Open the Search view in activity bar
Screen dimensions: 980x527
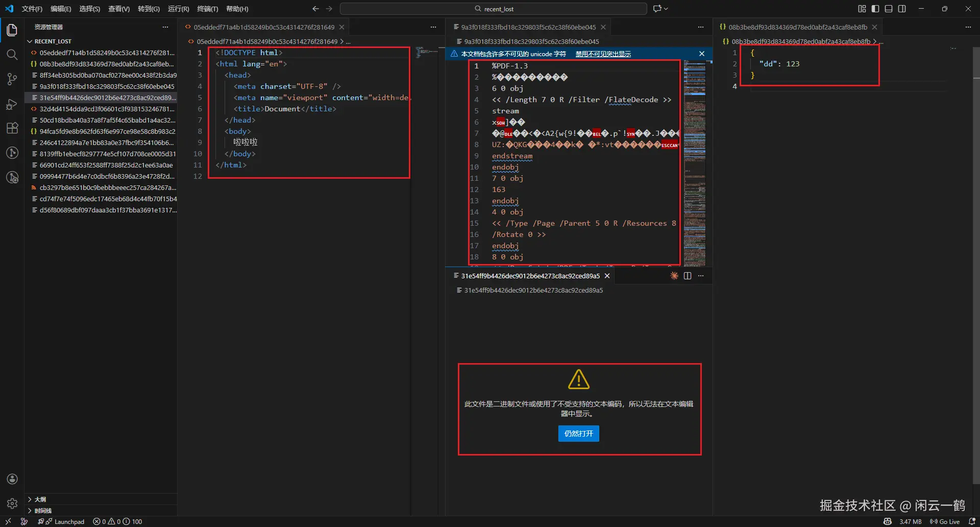pos(12,55)
